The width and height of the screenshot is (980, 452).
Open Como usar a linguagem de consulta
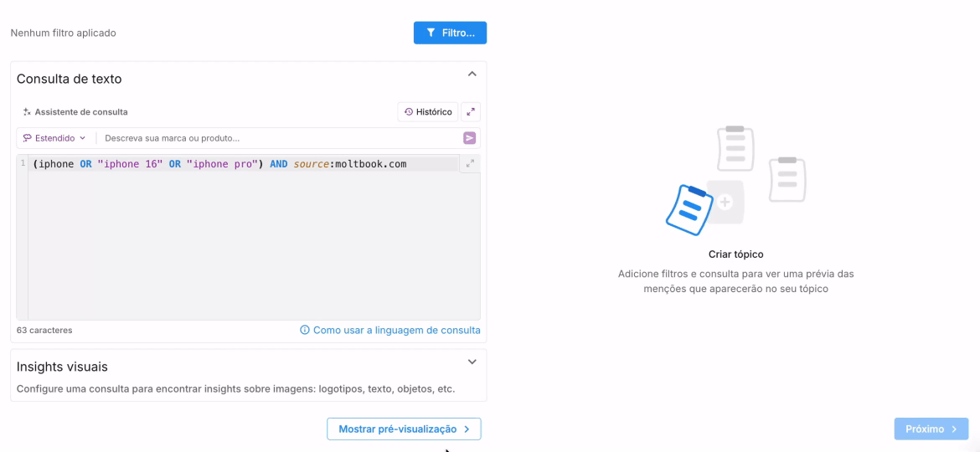(x=390, y=330)
